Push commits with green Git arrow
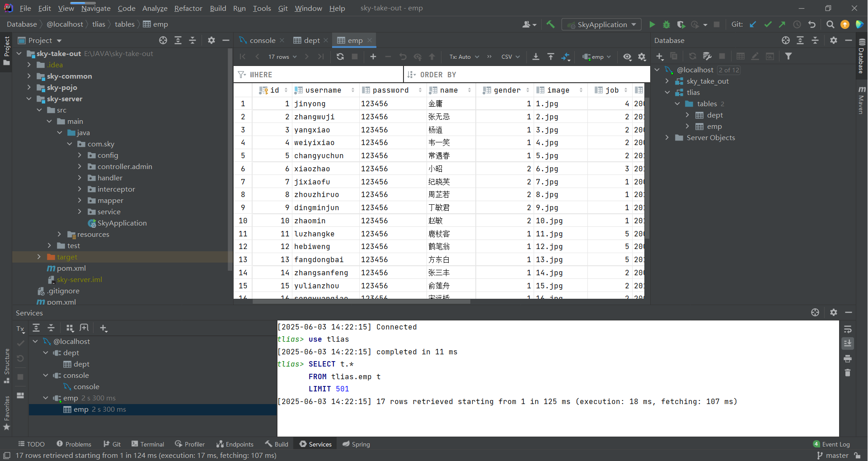This screenshot has width=868, height=461. [782, 24]
